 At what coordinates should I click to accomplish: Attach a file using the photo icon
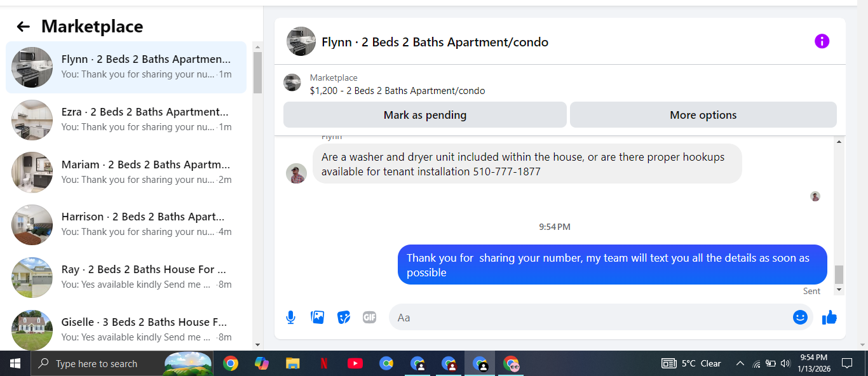317,317
